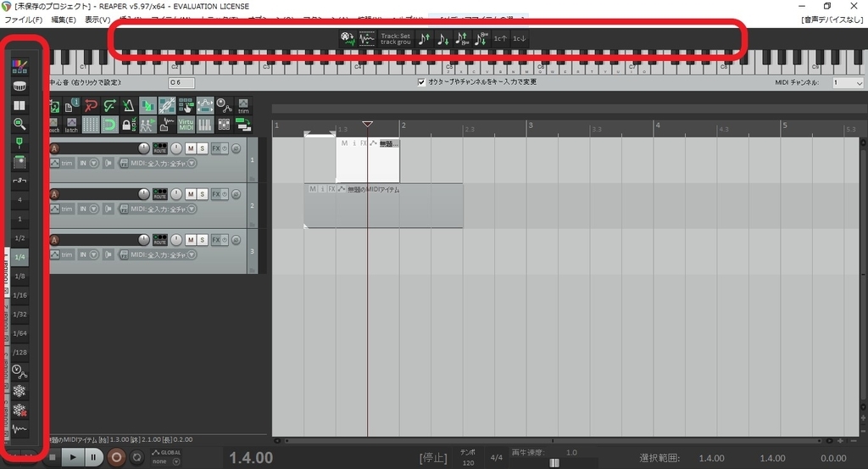Toggle octave/channel key input checkbox
Viewport: 868px width, 469px height.
click(x=421, y=82)
